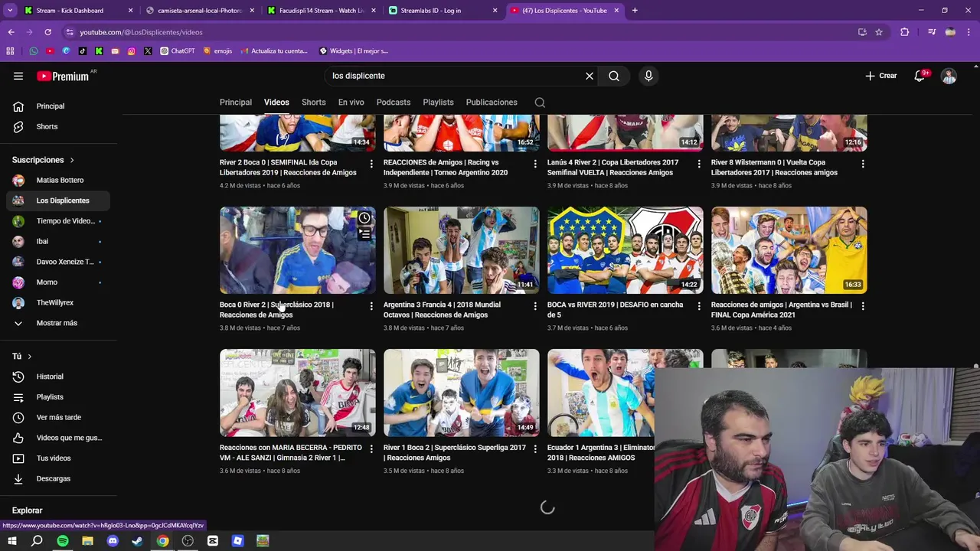Expand Mostrar más subscriptions list
The width and height of the screenshot is (980, 551).
(x=58, y=323)
